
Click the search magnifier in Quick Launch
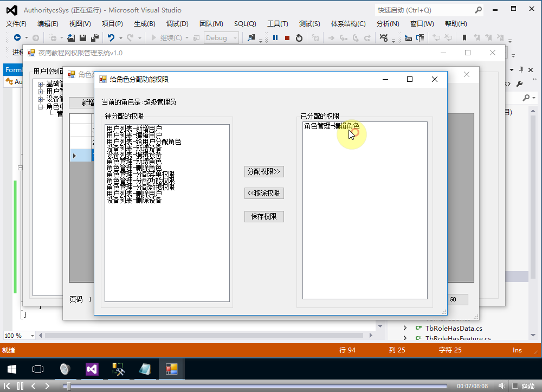point(478,10)
